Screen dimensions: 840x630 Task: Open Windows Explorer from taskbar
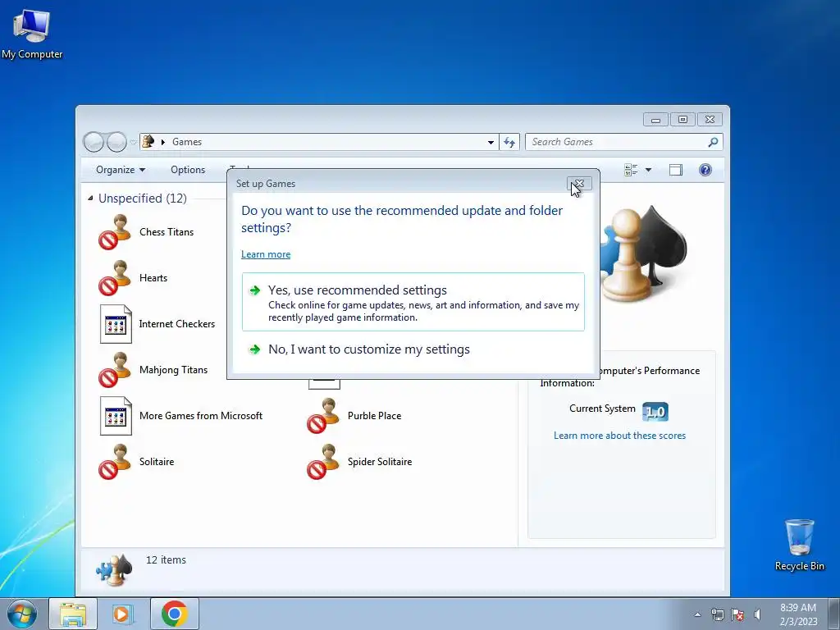tap(73, 614)
